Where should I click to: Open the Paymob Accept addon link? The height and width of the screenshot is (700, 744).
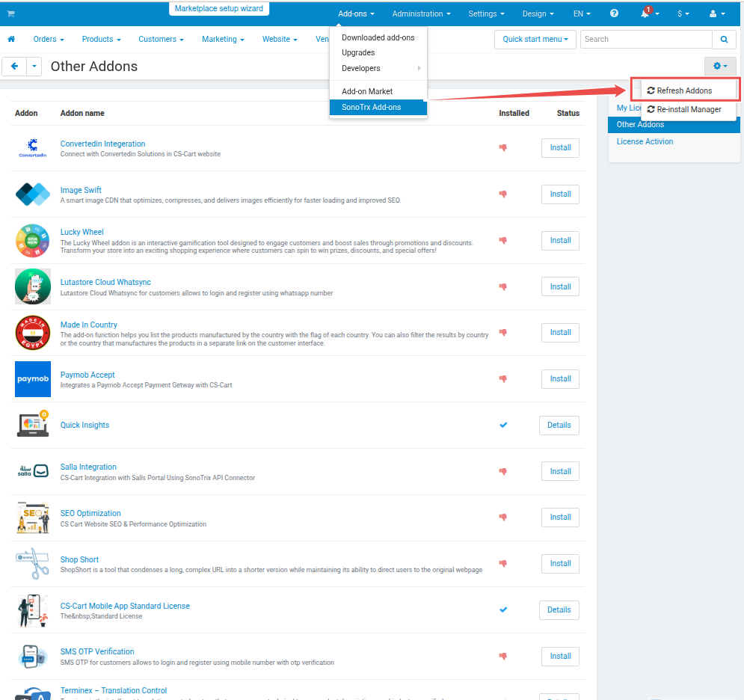(x=87, y=375)
